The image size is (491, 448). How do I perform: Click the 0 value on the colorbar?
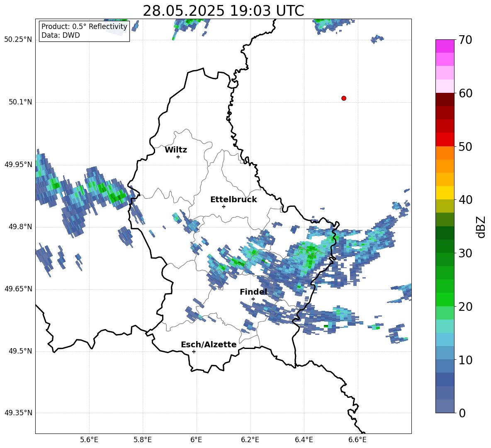tap(462, 413)
